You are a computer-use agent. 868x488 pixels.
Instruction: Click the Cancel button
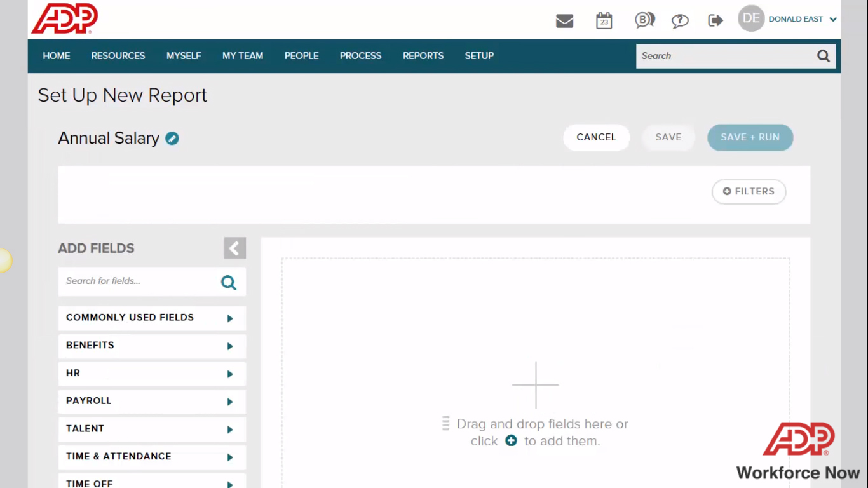[596, 137]
